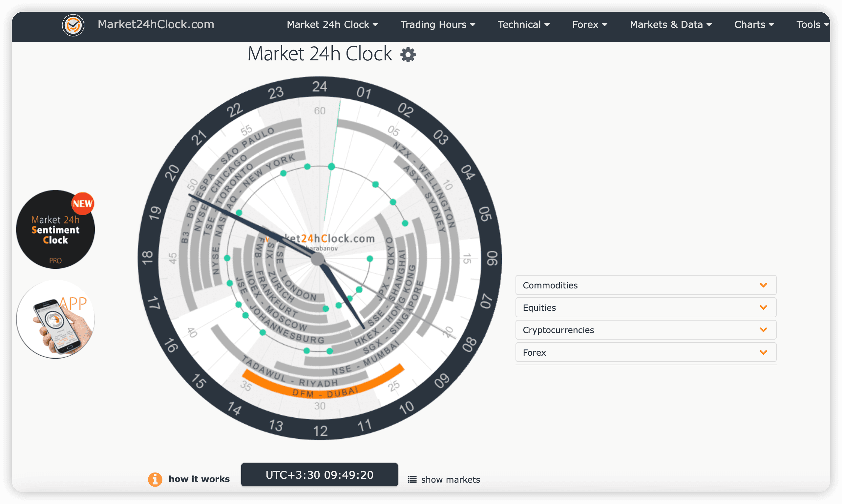
Task: Click the how it works link
Action: pos(199,479)
